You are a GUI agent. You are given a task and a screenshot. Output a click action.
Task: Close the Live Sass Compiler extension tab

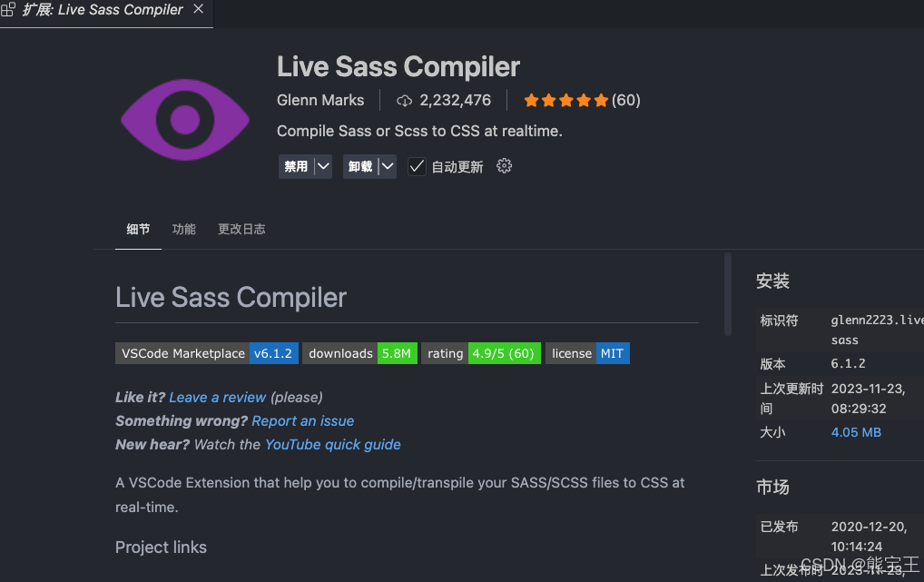[x=199, y=9]
